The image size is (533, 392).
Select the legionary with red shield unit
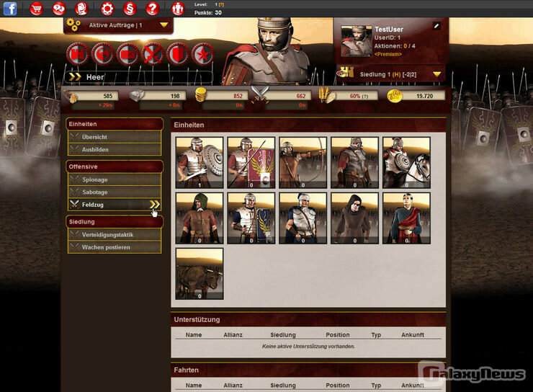251,163
